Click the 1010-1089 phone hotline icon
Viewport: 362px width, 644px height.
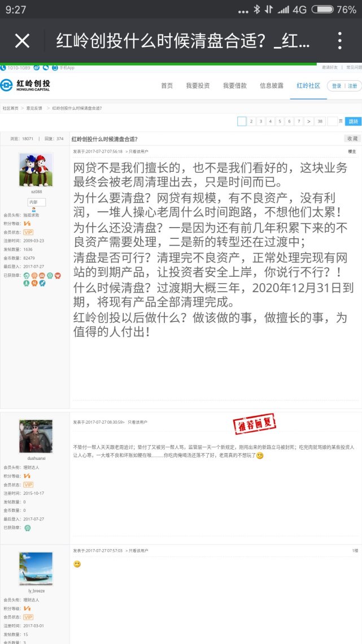[3, 67]
